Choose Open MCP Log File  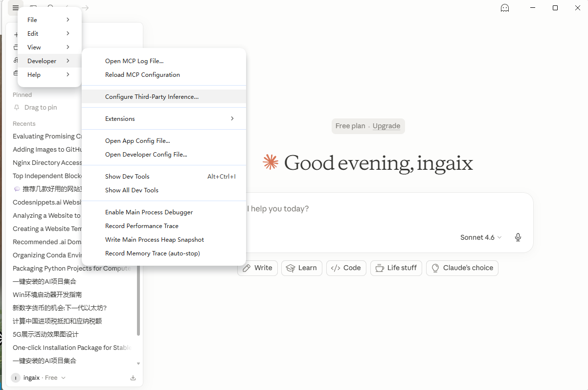coord(164,61)
